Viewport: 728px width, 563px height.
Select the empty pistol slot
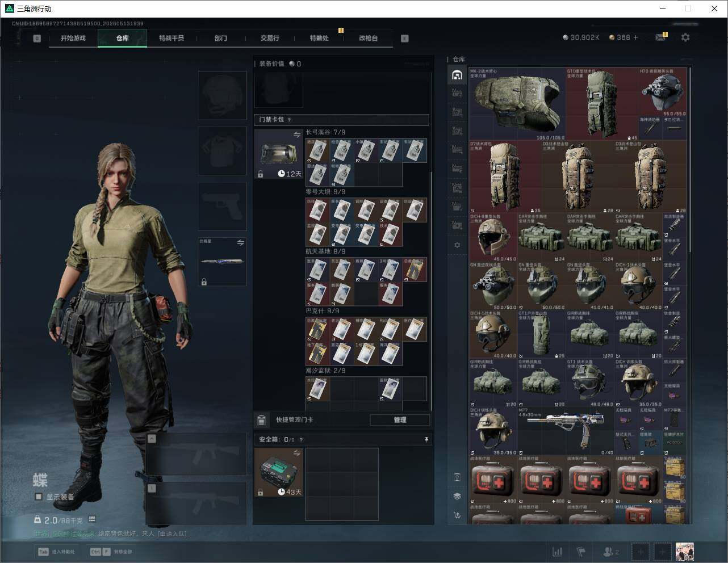click(x=223, y=206)
